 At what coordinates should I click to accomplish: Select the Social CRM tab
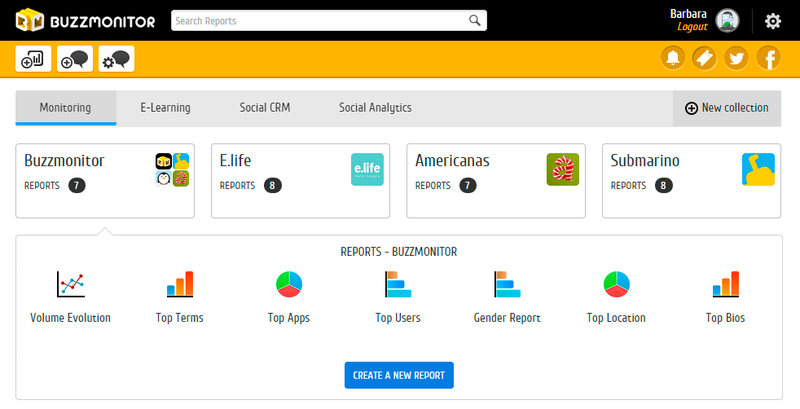pos(265,108)
